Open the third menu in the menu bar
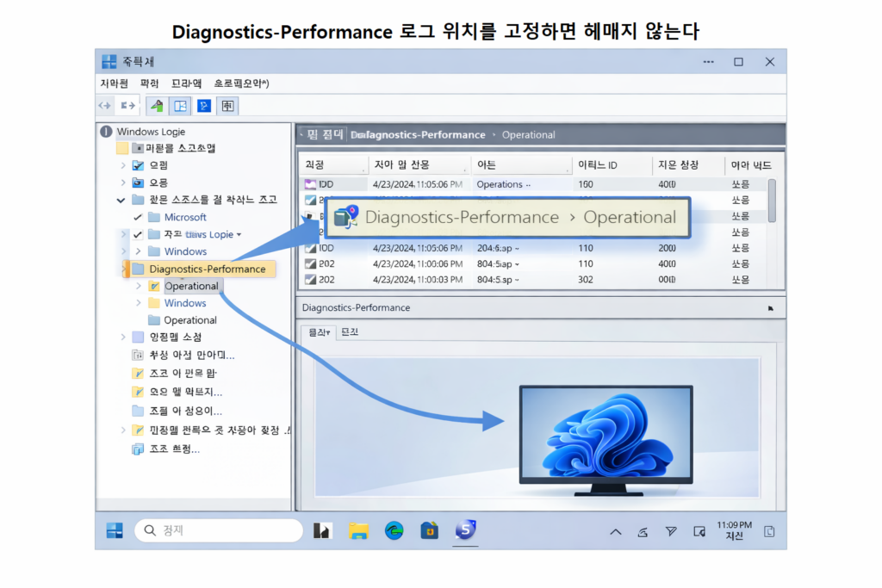 (x=186, y=84)
